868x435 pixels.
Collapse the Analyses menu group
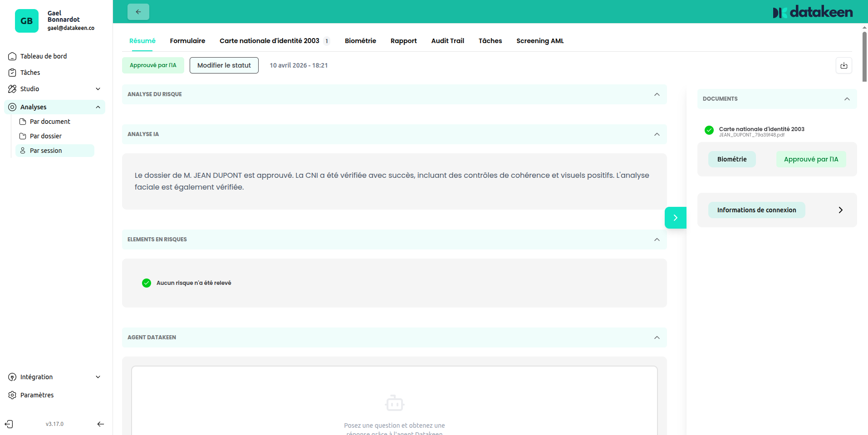point(98,107)
